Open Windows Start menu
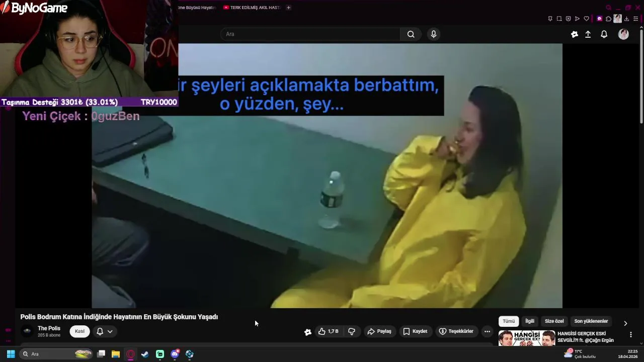Image resolution: width=644 pixels, height=362 pixels. tap(11, 354)
